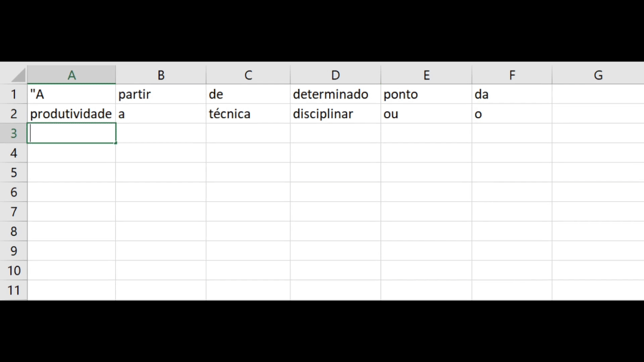Click the cell with "determinado"
The width and height of the screenshot is (644, 362).
(x=335, y=94)
